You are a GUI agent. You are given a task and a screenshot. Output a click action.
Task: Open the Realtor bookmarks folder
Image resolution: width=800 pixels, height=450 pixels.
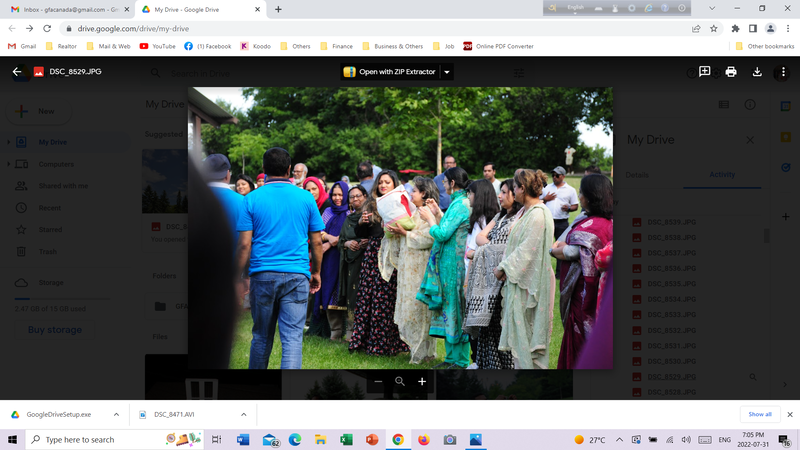point(61,46)
